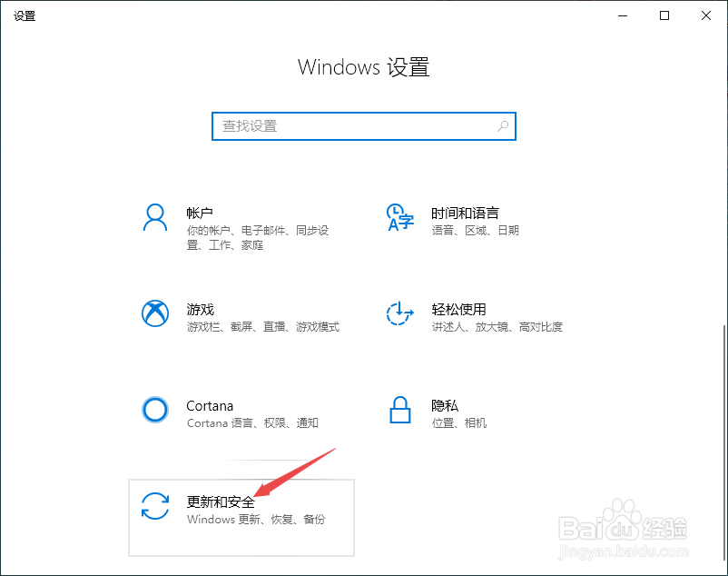Image resolution: width=728 pixels, height=576 pixels.
Task: Maximize the 设置 window
Action: pos(664,15)
